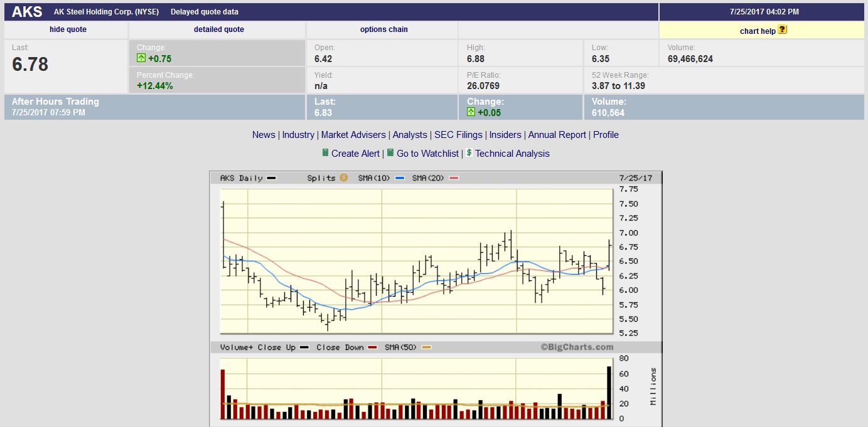Click the High value 6.88

click(476, 59)
